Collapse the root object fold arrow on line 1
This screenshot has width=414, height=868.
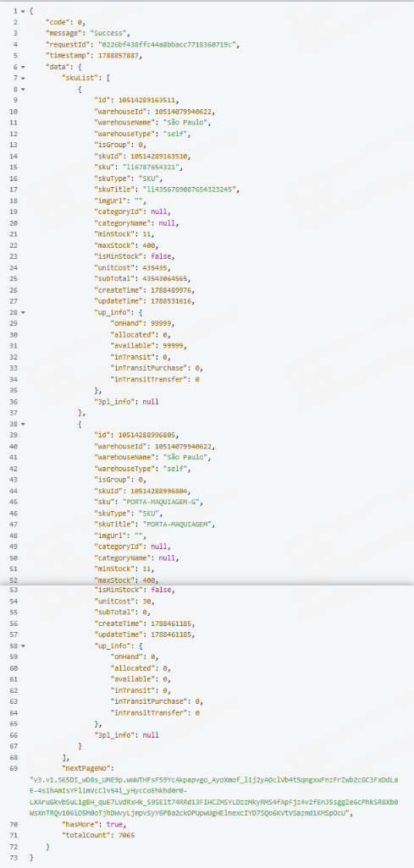(23, 10)
